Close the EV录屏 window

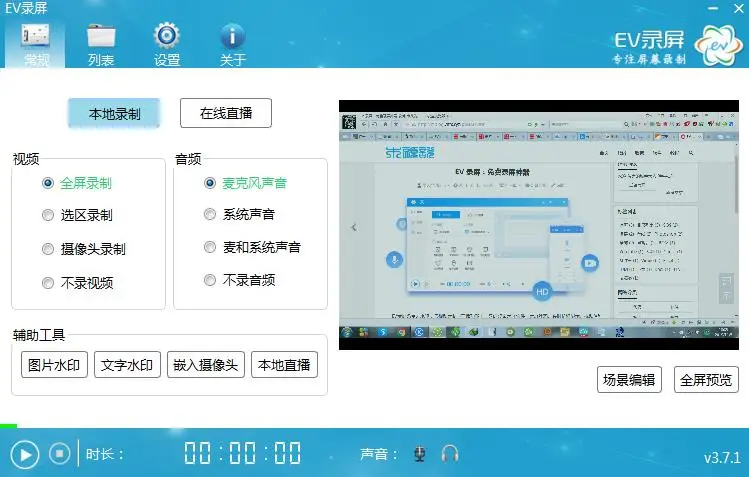tap(738, 9)
